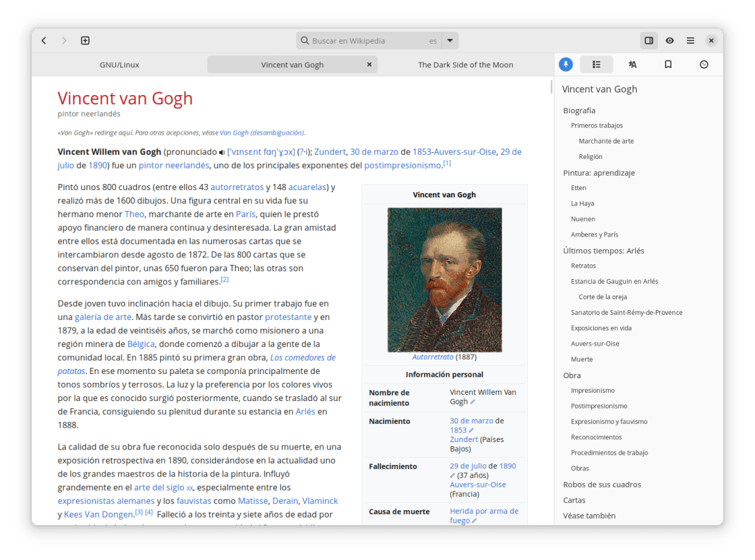755x560 pixels.
Task: Open the infobox Auvers-sur-Oise link
Action: click(477, 484)
